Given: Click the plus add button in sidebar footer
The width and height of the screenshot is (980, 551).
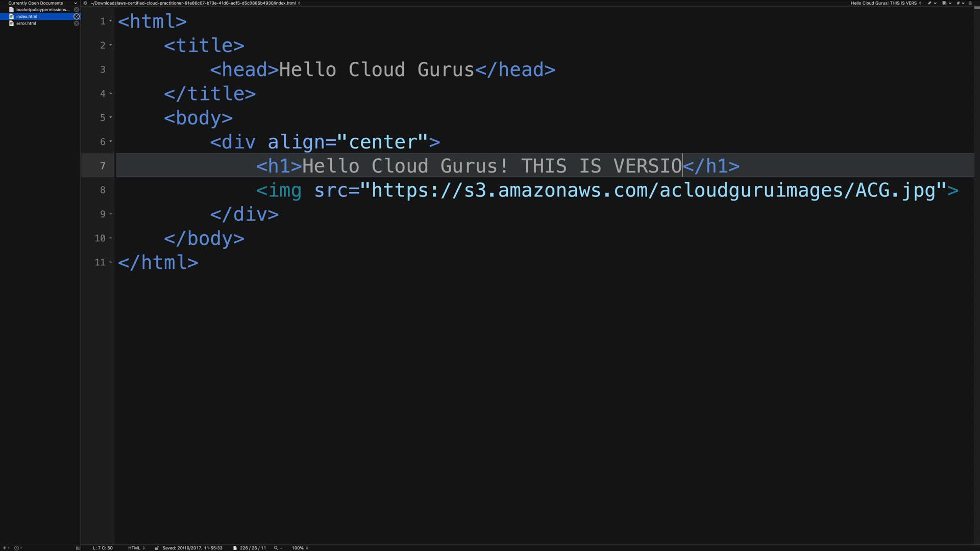Looking at the screenshot, I should coord(5,548).
